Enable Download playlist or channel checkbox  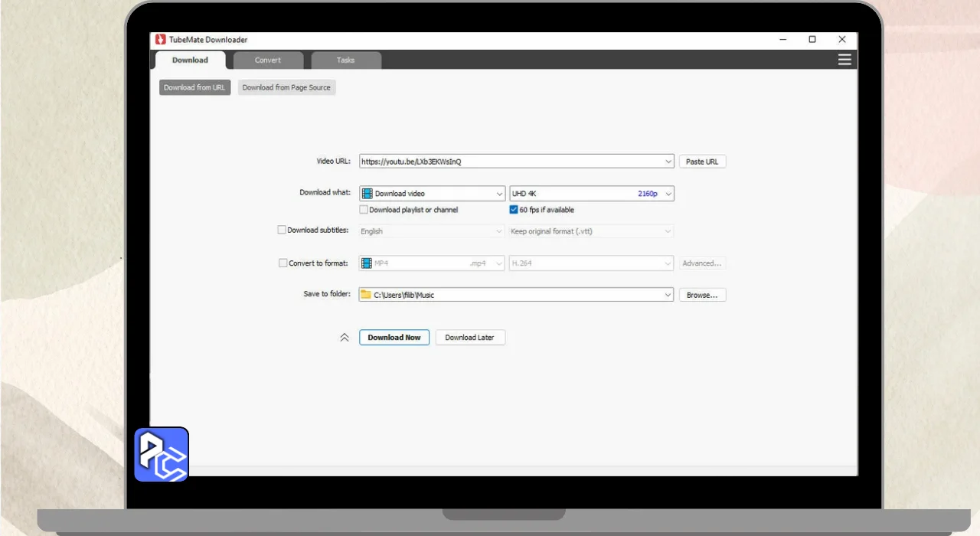(364, 210)
